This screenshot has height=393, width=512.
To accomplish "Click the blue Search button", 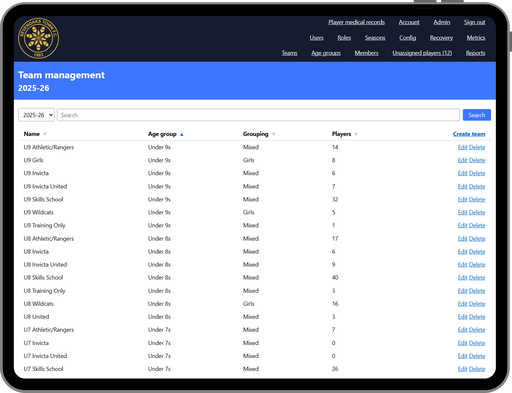I will 477,115.
